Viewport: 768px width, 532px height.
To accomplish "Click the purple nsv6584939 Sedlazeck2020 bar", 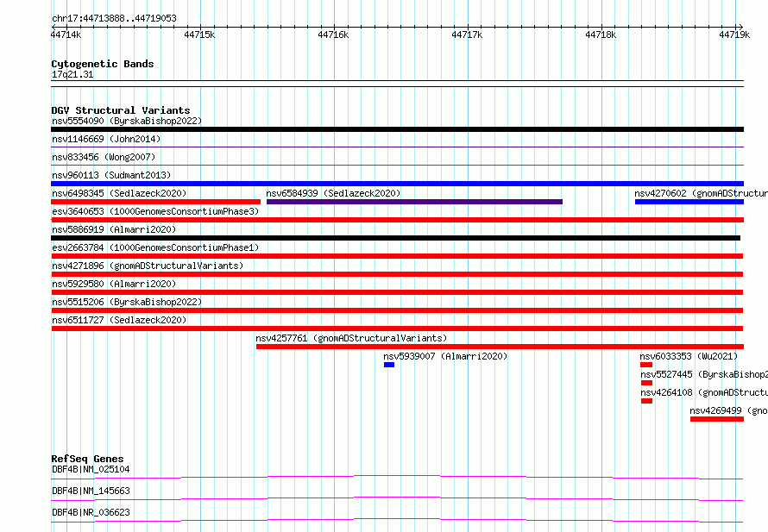I will coord(414,202).
